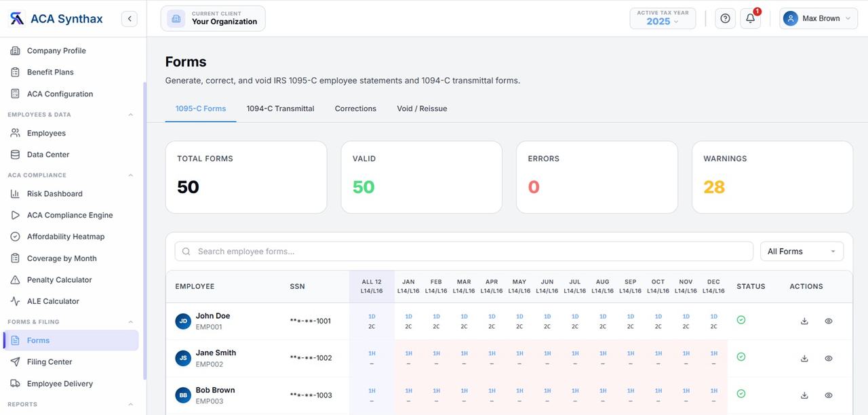868x415 pixels.
Task: Open the Void / Reissue tab
Action: pos(422,108)
